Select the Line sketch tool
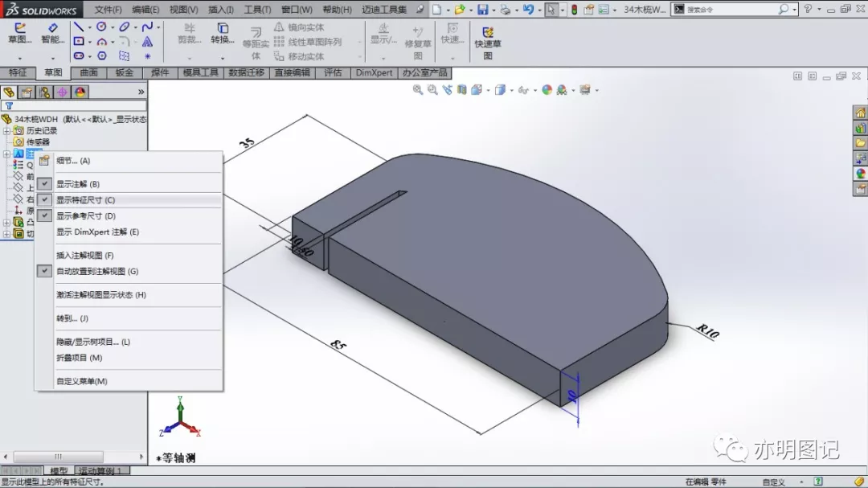 [x=79, y=27]
